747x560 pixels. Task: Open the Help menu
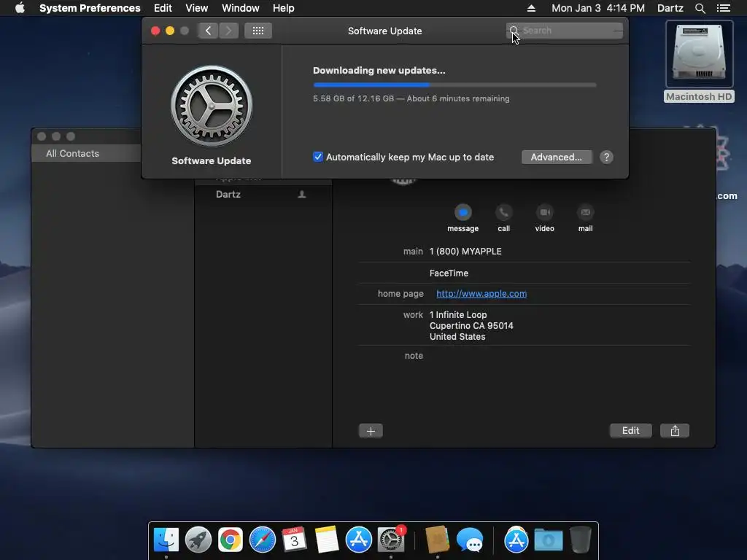(284, 8)
